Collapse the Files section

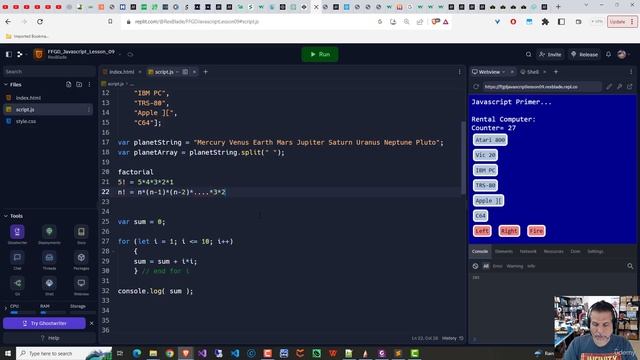(6, 84)
